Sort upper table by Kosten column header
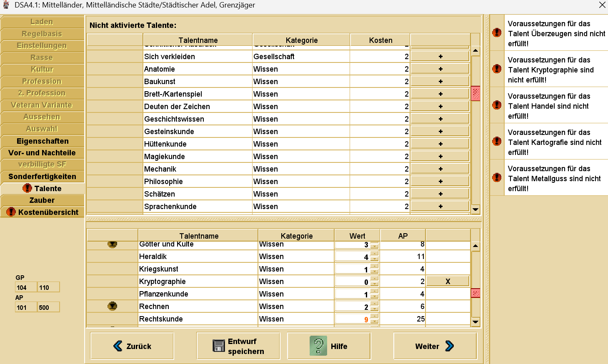 tap(380, 40)
